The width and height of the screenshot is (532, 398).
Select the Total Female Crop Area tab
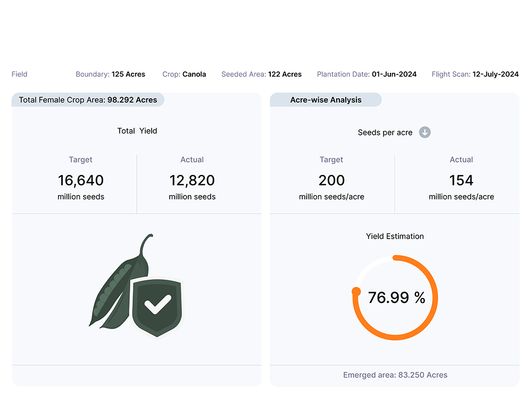pos(88,100)
